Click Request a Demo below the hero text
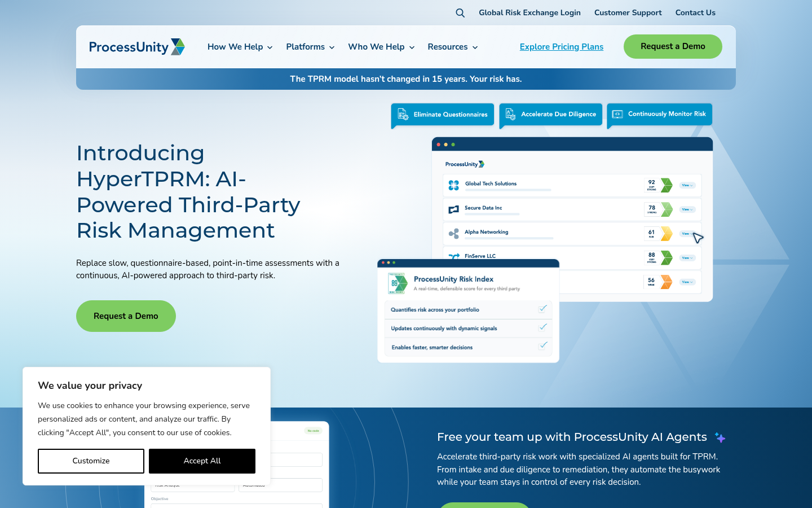Image resolution: width=812 pixels, height=508 pixels. [126, 316]
